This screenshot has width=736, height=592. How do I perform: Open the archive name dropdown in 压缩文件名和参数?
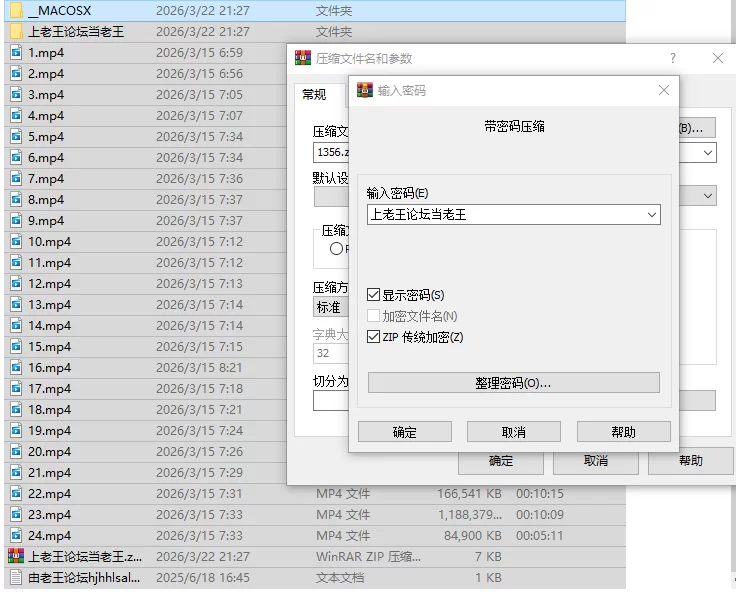pyautogui.click(x=708, y=153)
